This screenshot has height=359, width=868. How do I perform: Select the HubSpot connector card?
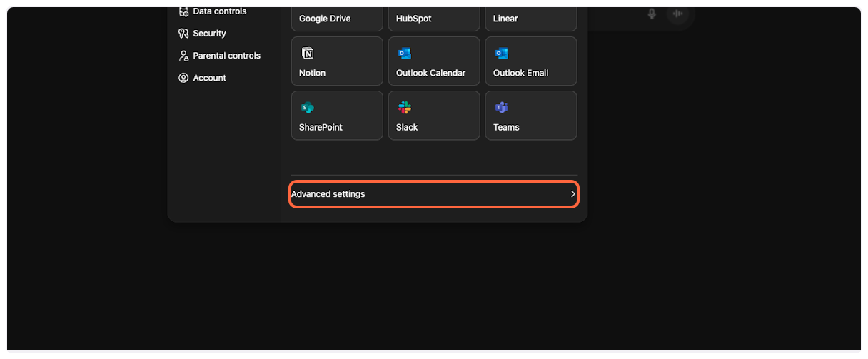coord(434,19)
